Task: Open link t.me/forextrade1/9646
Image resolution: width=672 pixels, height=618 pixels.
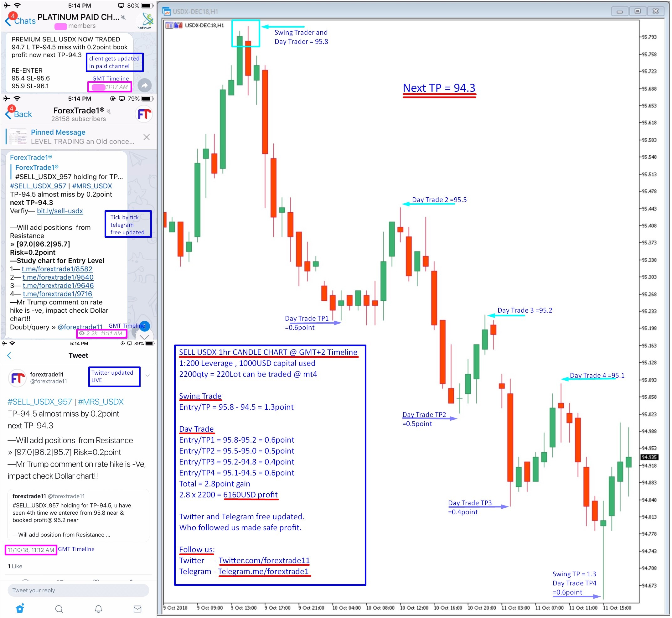Action: coord(58,286)
